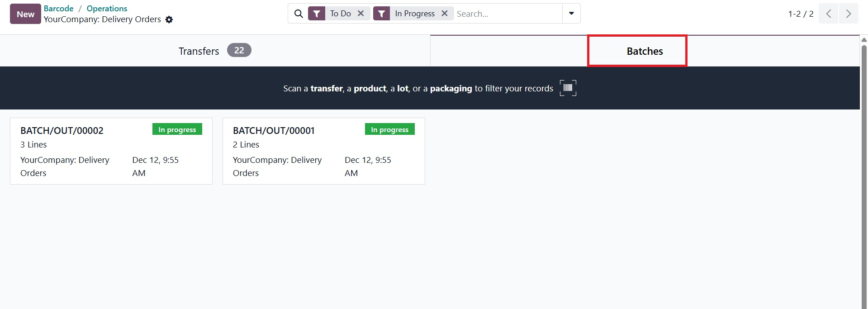Go to next page with right arrow
This screenshot has height=309, width=868.
849,14
